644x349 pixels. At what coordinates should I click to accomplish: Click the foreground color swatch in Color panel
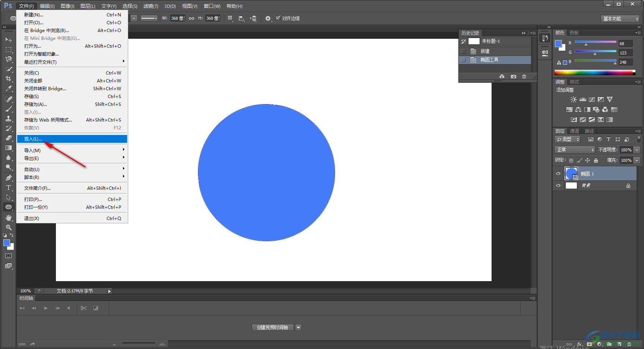(558, 44)
